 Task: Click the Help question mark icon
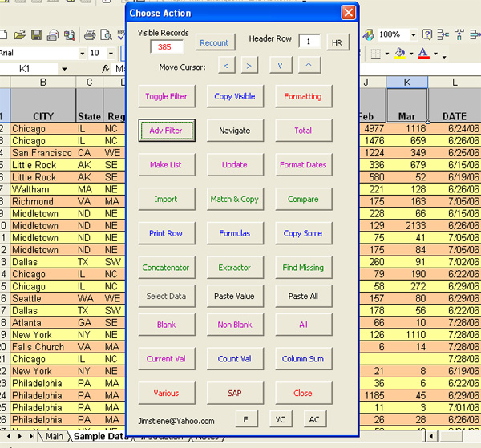[x=427, y=35]
